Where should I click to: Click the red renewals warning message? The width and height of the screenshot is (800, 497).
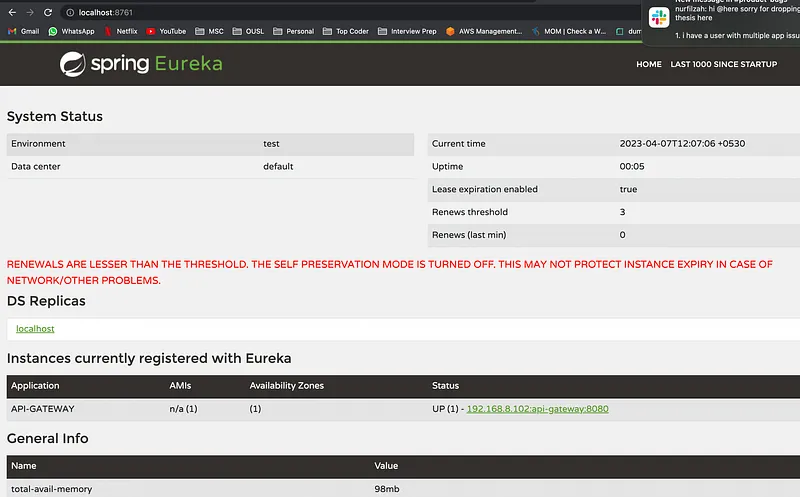coord(390,272)
